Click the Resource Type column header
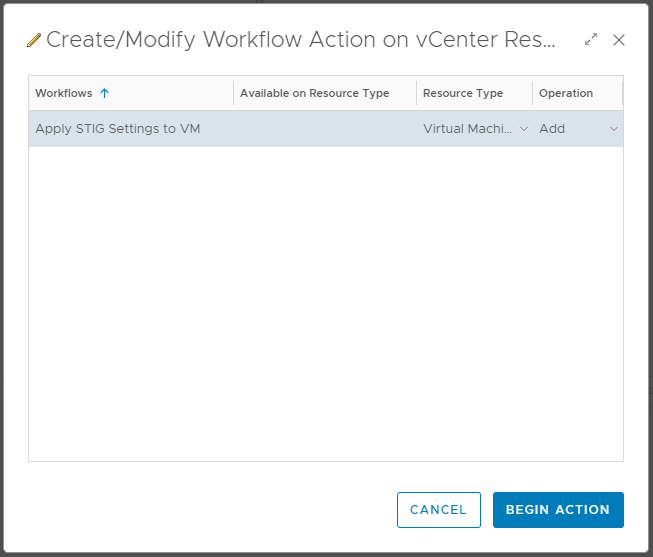The image size is (653, 557). pos(463,93)
